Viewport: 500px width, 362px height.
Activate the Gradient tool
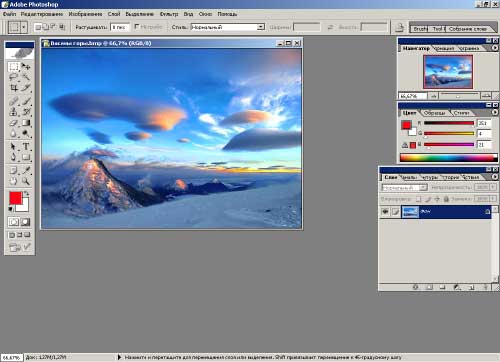coord(26,123)
